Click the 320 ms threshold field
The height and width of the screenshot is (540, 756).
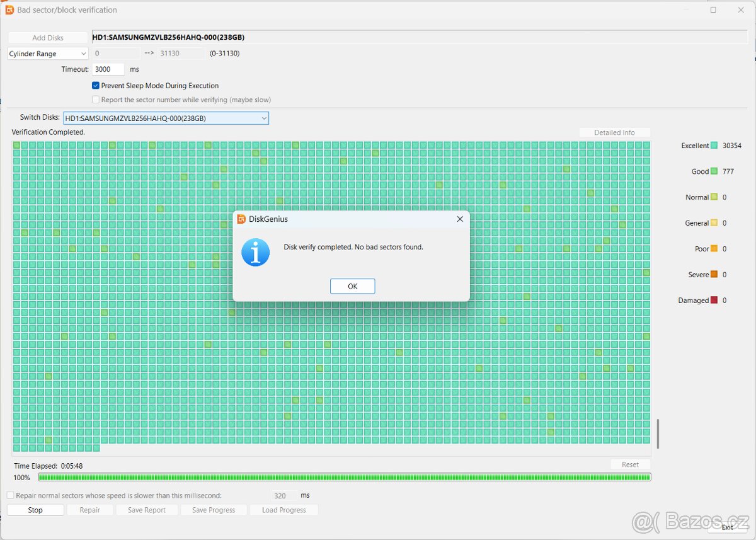tap(284, 496)
